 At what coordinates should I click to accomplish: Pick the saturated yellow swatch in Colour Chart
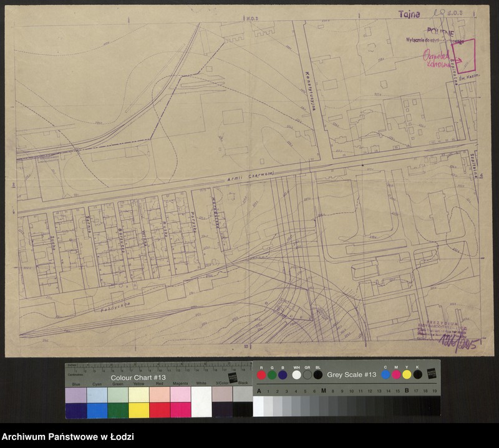click(x=138, y=410)
